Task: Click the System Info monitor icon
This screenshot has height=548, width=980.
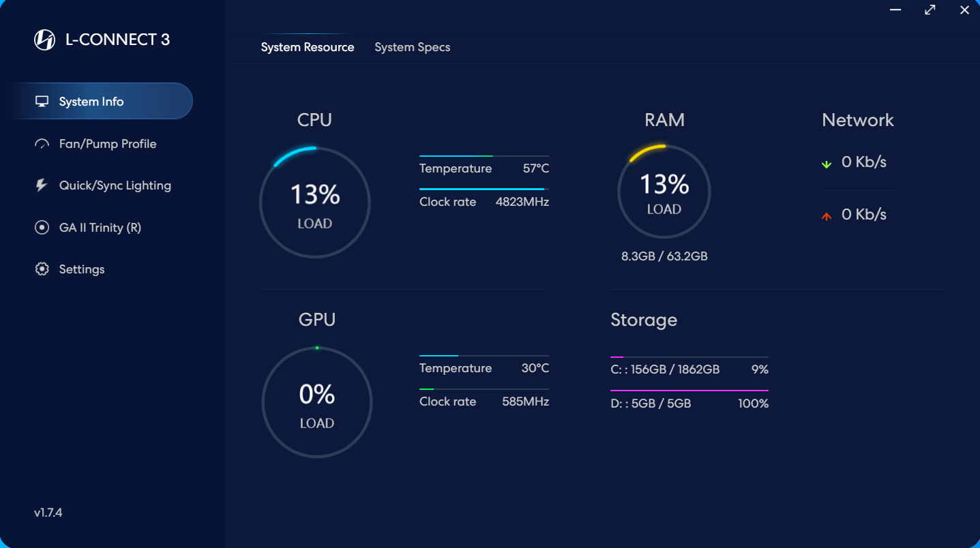Action: click(x=42, y=102)
